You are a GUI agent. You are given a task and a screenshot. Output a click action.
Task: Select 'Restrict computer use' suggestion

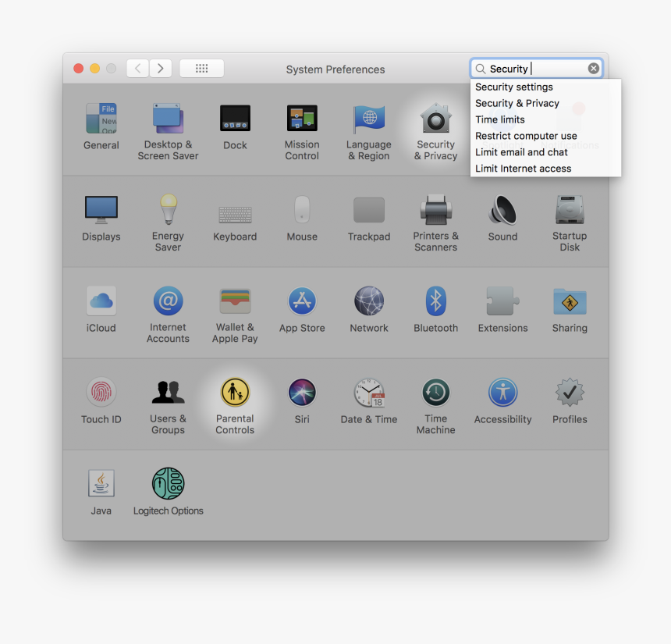526,135
